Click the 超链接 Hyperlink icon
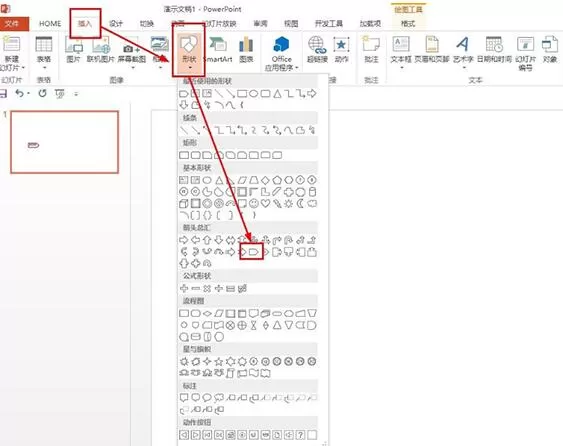 317,45
